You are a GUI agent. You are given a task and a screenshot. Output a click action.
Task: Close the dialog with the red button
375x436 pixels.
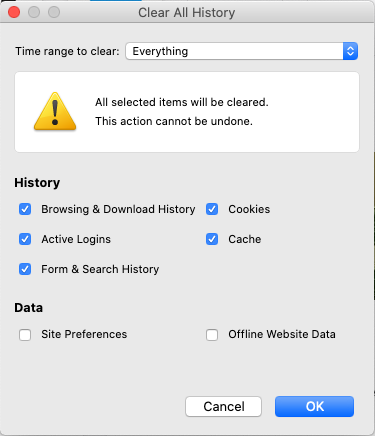14,12
